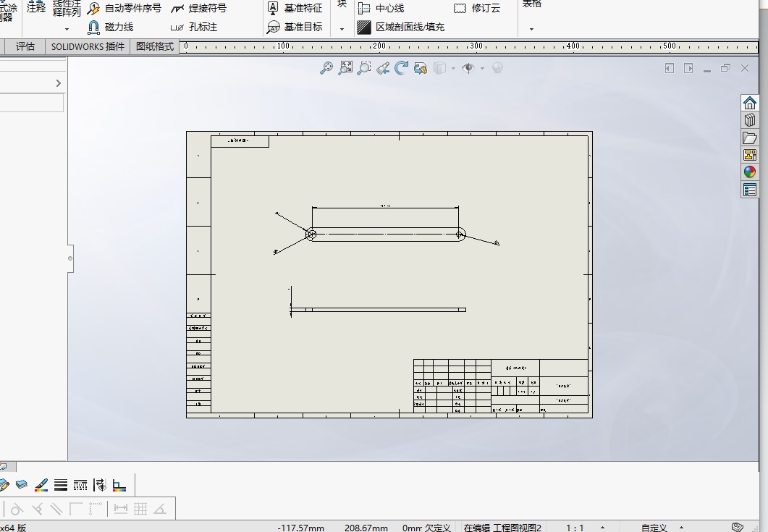
Task: Expand the left panel chevron arrow
Action: pyautogui.click(x=59, y=83)
